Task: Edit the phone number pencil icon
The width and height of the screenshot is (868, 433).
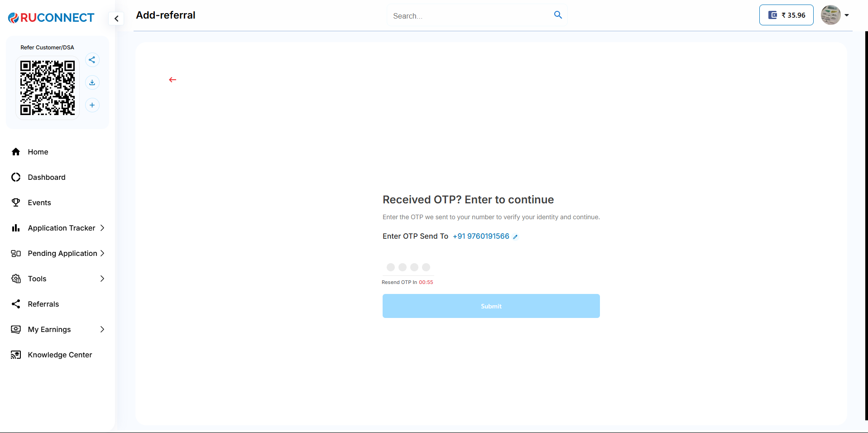Action: coord(515,237)
